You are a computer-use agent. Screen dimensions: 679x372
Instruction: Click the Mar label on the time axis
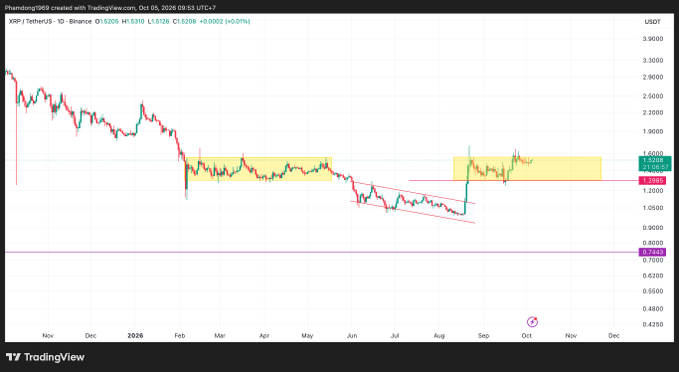220,336
